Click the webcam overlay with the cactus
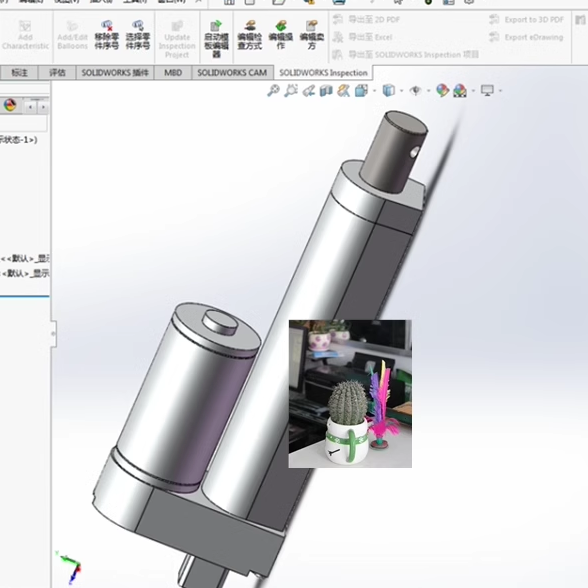Screen dimensions: 588x588 pos(350,393)
